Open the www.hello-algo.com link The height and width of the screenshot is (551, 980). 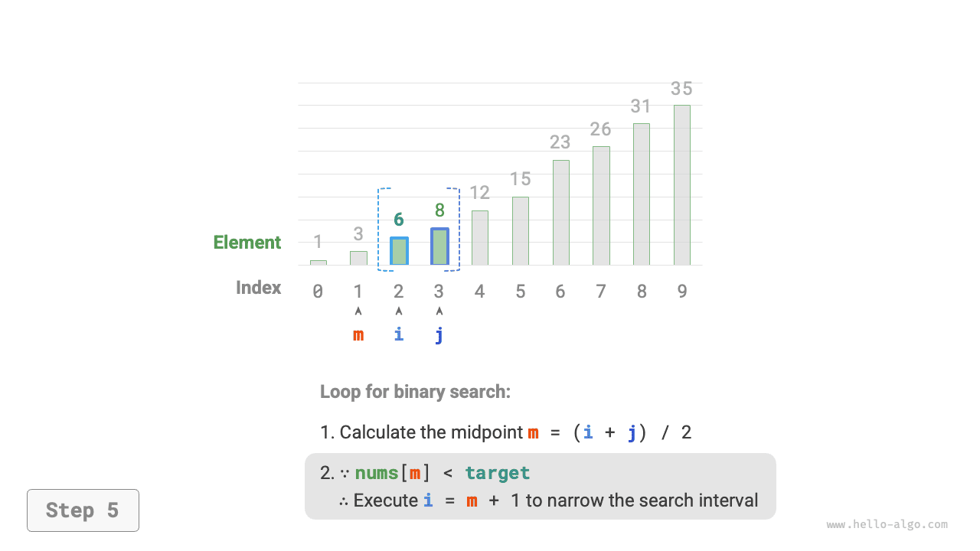(x=887, y=525)
